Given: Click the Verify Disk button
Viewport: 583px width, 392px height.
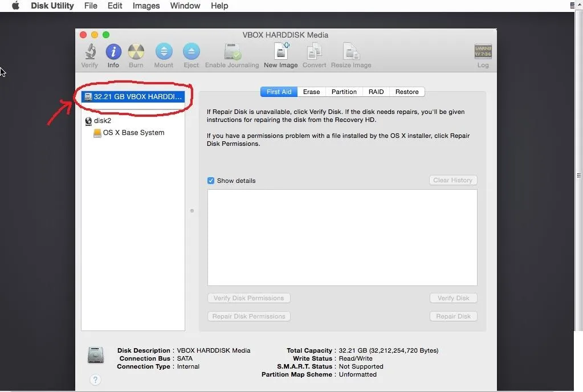Looking at the screenshot, I should click(453, 298).
